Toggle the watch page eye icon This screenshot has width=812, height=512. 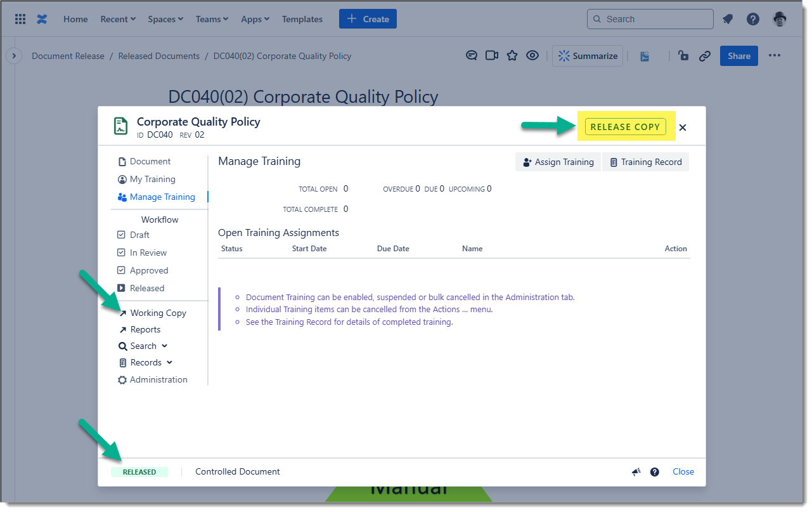pyautogui.click(x=532, y=56)
